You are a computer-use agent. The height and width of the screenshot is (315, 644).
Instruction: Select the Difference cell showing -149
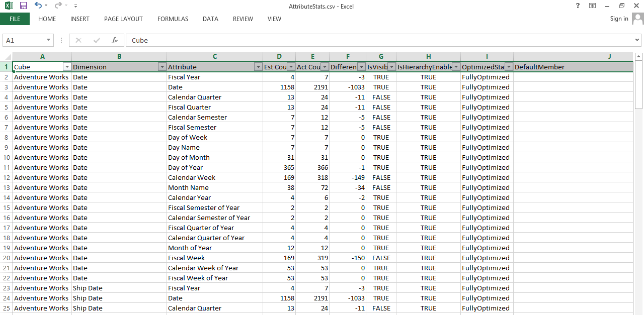(x=348, y=177)
